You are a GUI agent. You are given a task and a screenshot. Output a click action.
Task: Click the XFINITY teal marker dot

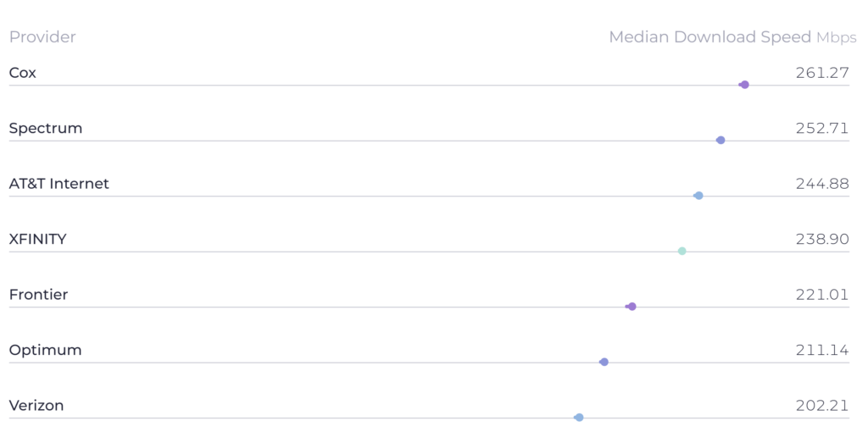point(682,251)
